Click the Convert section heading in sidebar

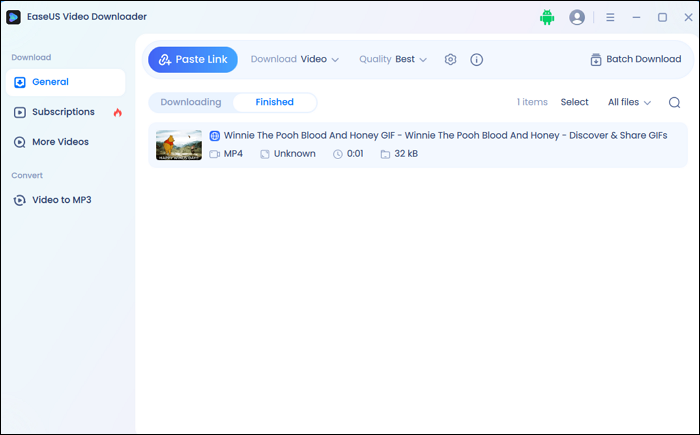[27, 176]
